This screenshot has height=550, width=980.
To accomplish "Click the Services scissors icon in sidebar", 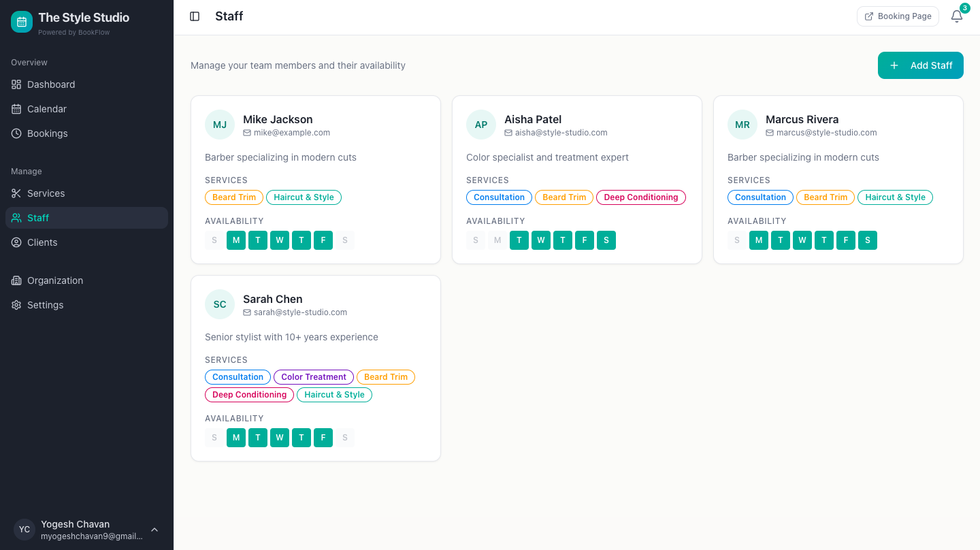I will tap(16, 193).
